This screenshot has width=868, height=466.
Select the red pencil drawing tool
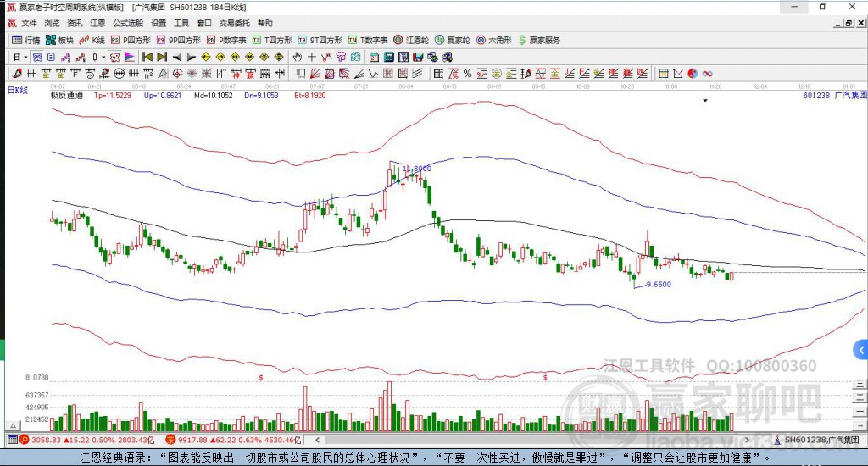pos(17,74)
